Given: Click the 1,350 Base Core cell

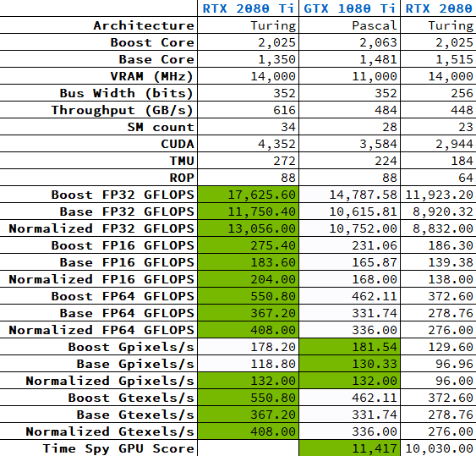Looking at the screenshot, I should (248, 59).
